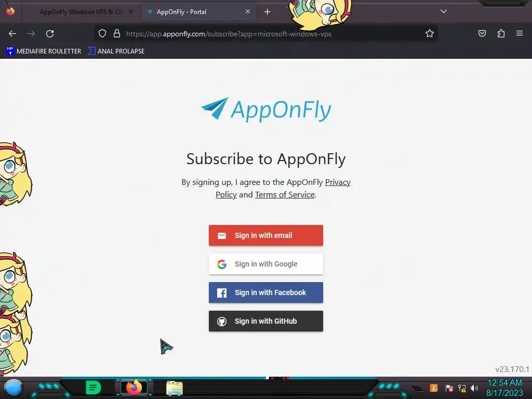This screenshot has width=532, height=399.
Task: Go back with the browser back arrow
Action: (12, 34)
